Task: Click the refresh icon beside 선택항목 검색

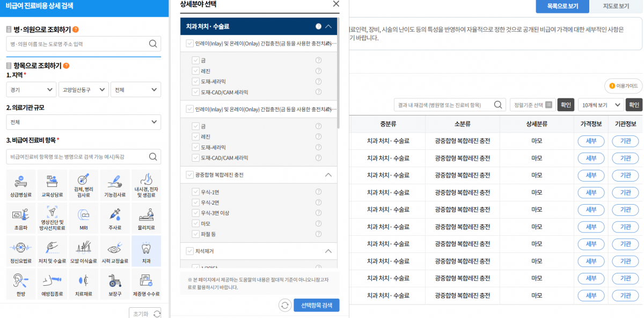Action: click(285, 305)
